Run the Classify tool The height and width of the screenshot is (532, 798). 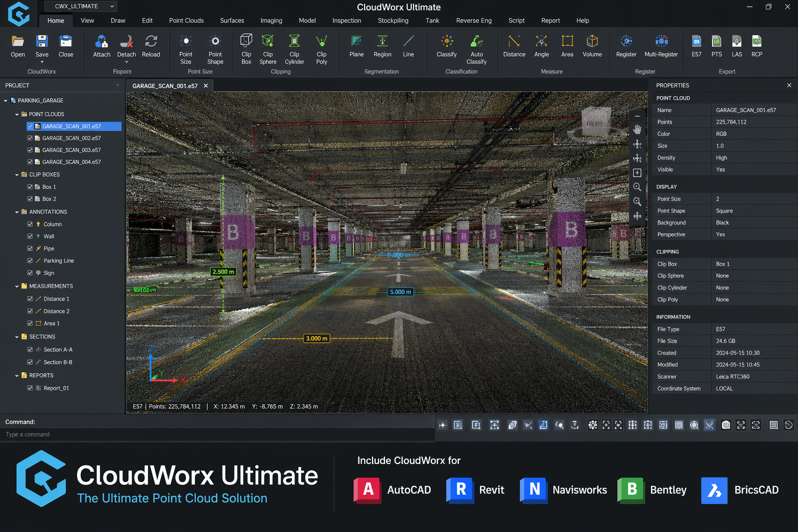447,46
